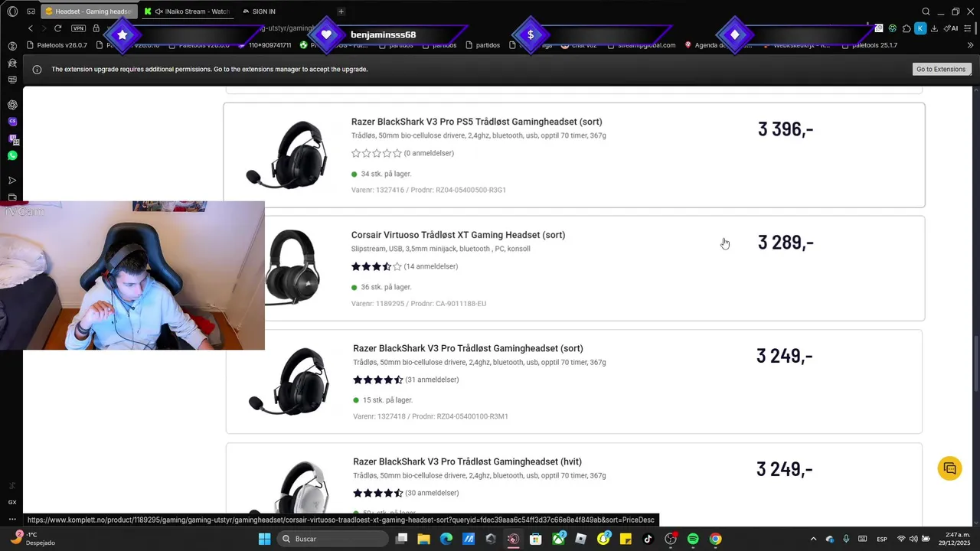980x551 pixels.
Task: Click the Razer BlackShark (sort) headset thumbnail
Action: click(290, 382)
